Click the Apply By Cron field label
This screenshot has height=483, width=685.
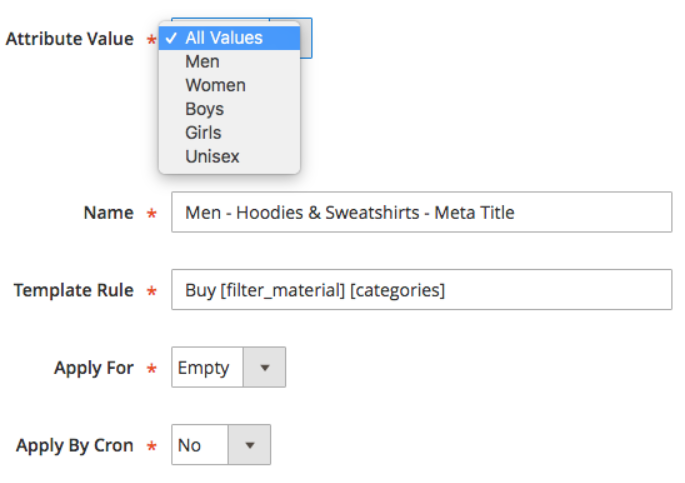coord(74,446)
